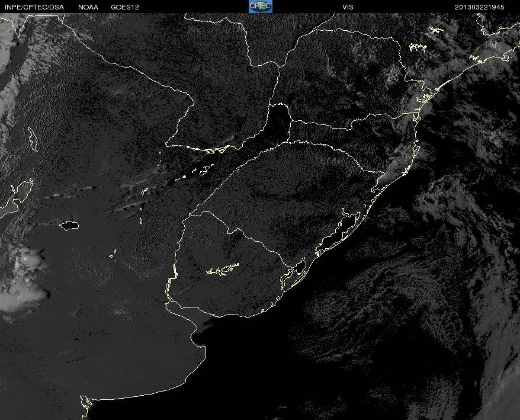Select the INPE/CPTEC/DSA header label

[34, 7]
